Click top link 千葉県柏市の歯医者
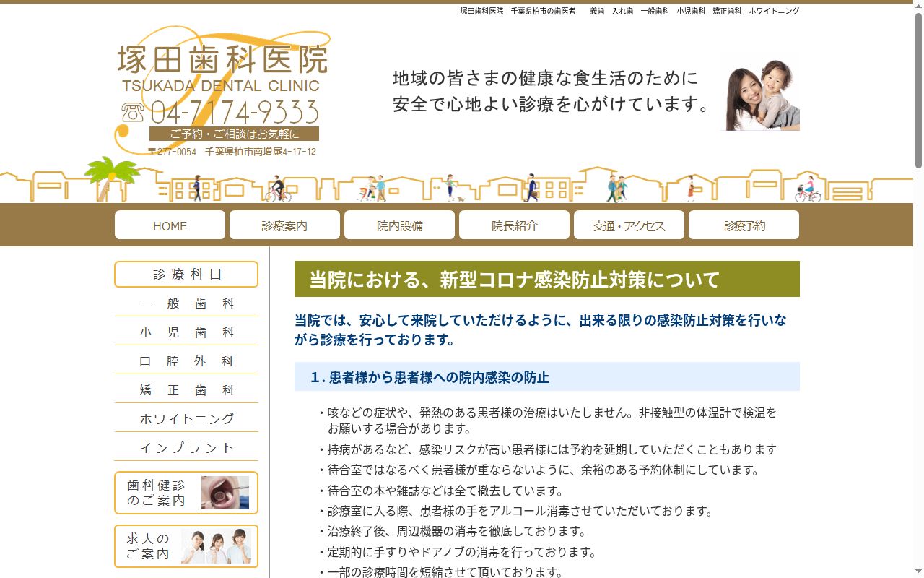Image resolution: width=924 pixels, height=578 pixels. click(543, 11)
